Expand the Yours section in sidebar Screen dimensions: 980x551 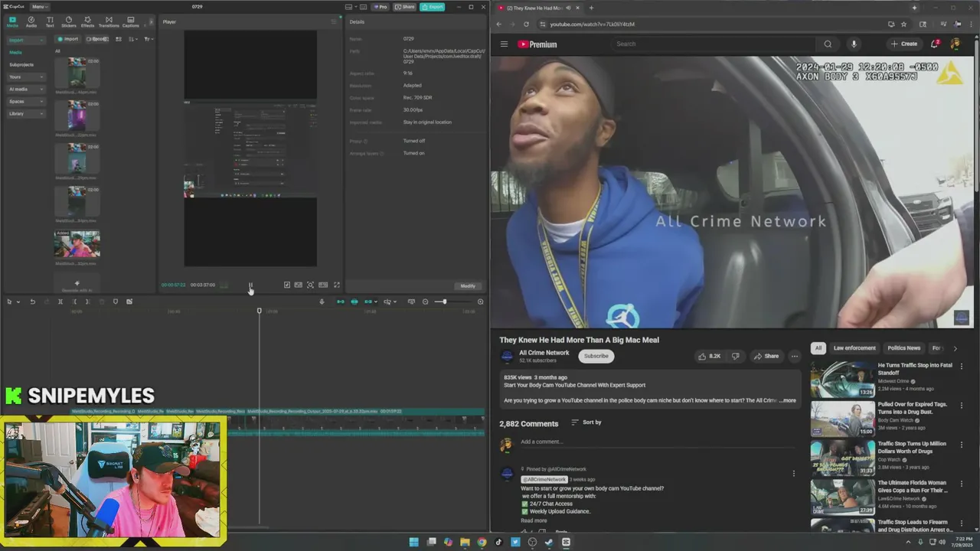[x=26, y=77]
